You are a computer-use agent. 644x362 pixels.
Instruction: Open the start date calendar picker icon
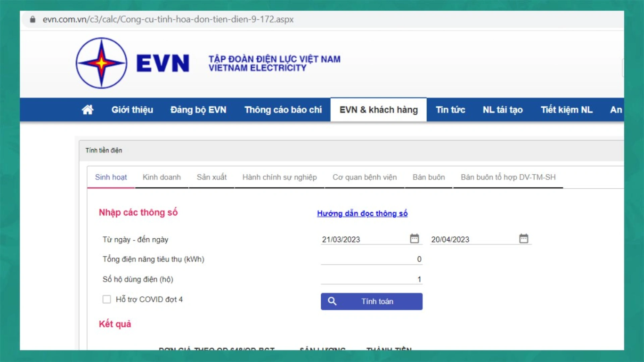click(415, 238)
